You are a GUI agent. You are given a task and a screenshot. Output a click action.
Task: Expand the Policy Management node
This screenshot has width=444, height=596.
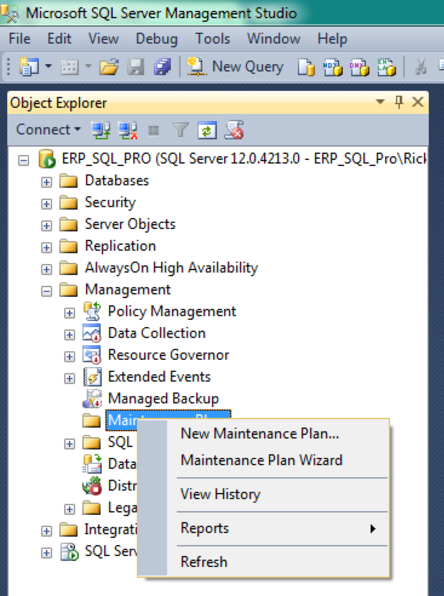tap(69, 313)
